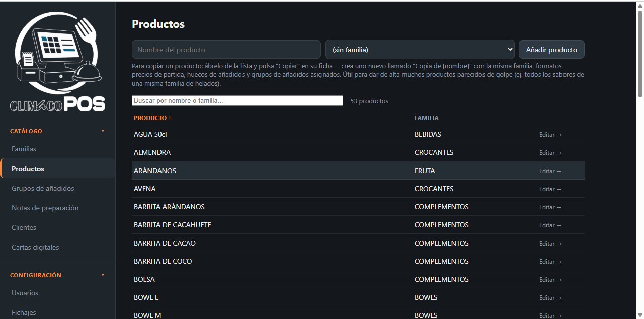Image resolution: width=644 pixels, height=319 pixels.
Task: Click the BEBIDAS family cell
Action: click(428, 134)
